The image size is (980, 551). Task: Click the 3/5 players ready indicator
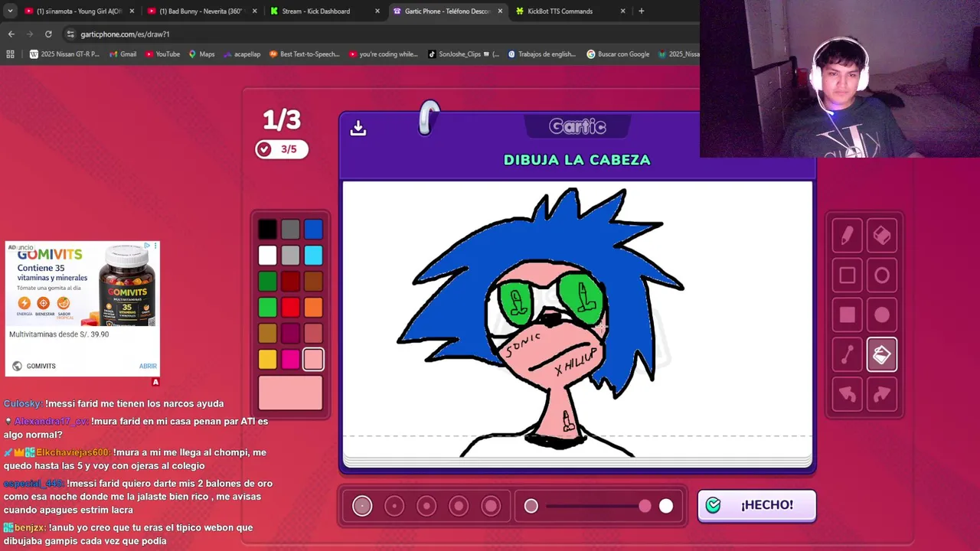(282, 149)
